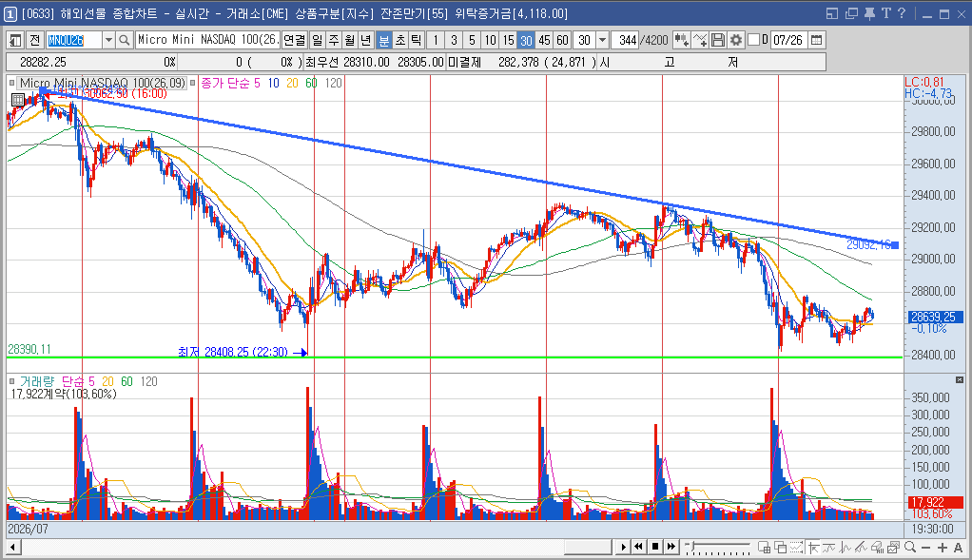Zoom in with the plus icon
The image size is (972, 560).
pyautogui.click(x=943, y=548)
